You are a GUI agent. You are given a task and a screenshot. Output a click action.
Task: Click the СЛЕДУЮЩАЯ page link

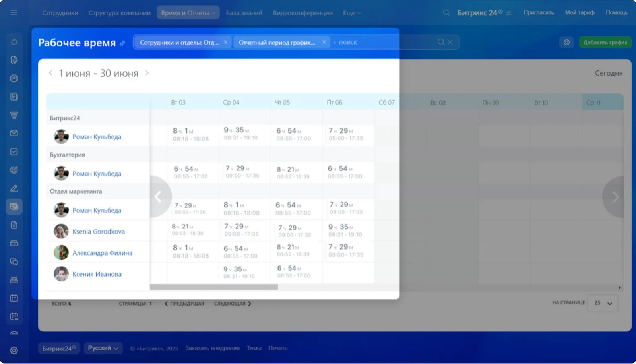(x=233, y=304)
